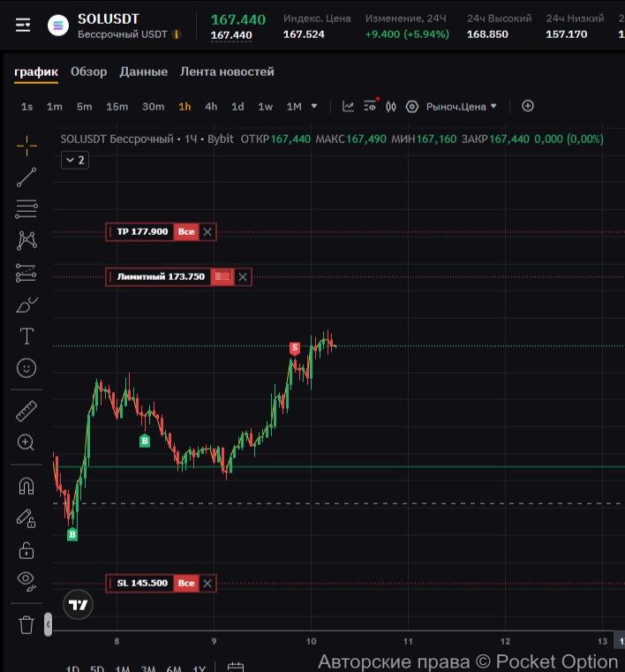Pick the ruler measure tool
Viewport: 625px width, 672px height.
tap(26, 412)
